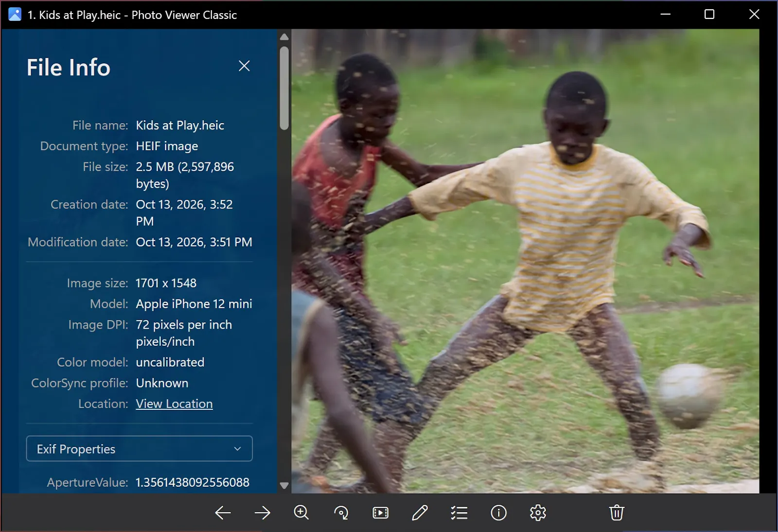Select creation date 'Oct 13, 2026, 3:52 PM'
The image size is (778, 532).
(x=184, y=213)
